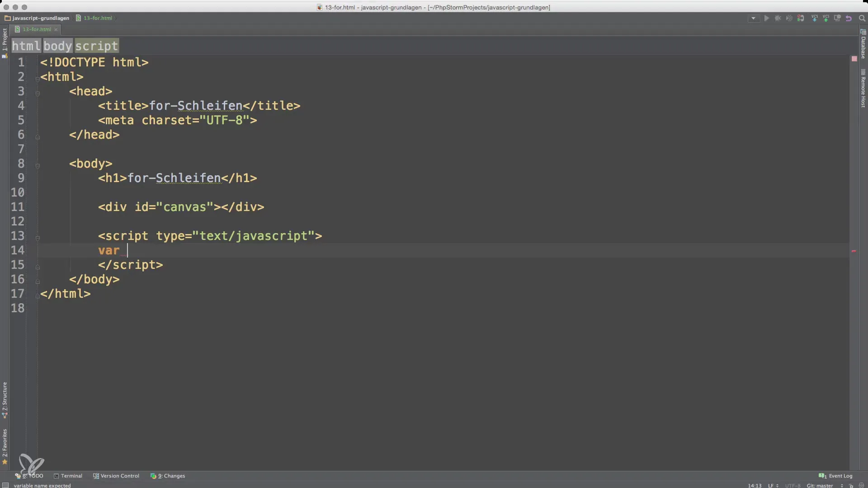Click cursor position 14:13 in status bar
This screenshot has height=488, width=868.
(755, 485)
